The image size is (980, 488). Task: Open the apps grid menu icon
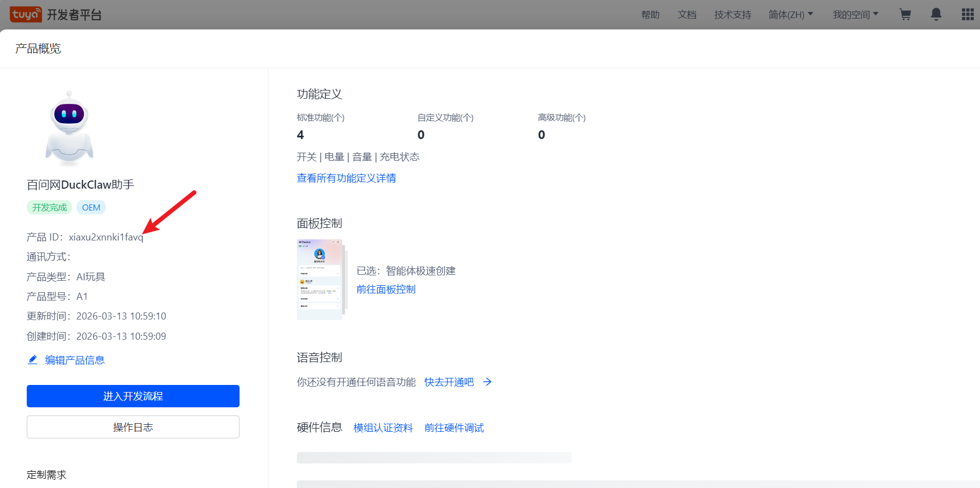pos(967,15)
